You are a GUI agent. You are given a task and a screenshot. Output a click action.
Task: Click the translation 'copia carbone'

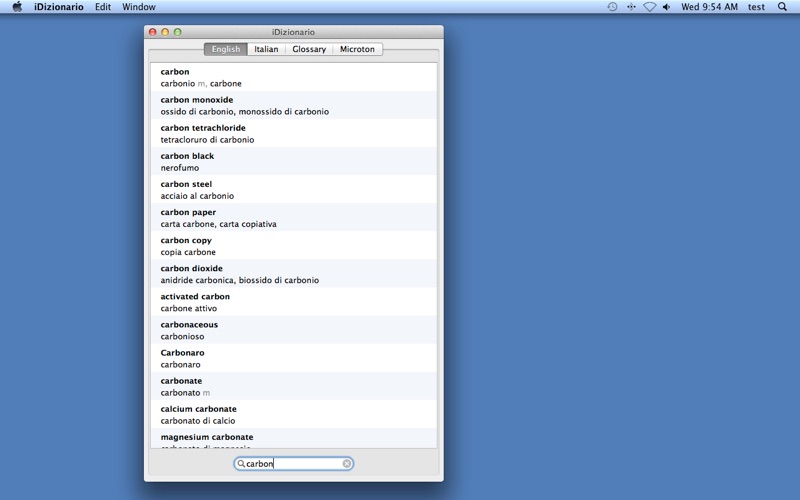(188, 252)
